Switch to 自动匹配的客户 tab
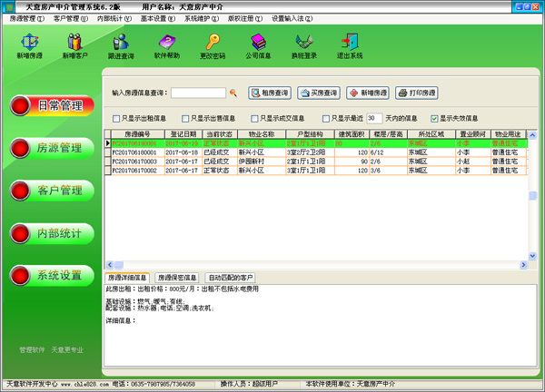Image resolution: width=545 pixels, height=392 pixels. point(231,277)
